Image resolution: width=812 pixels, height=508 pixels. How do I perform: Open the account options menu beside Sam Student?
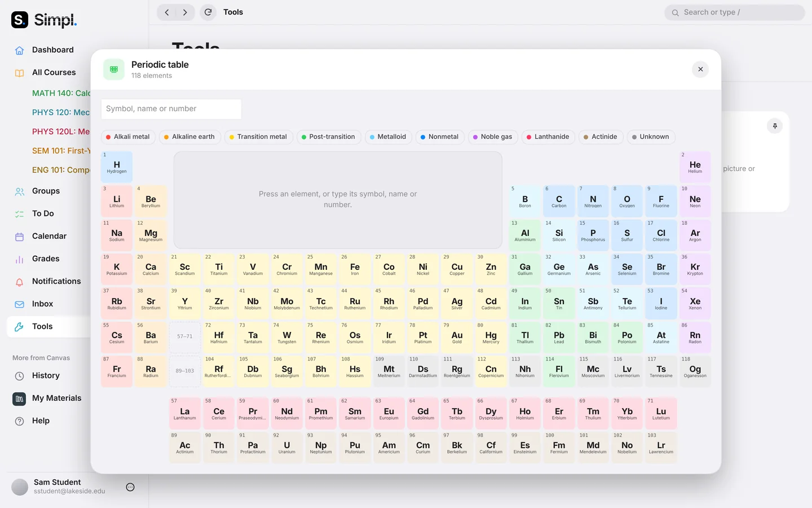(130, 487)
